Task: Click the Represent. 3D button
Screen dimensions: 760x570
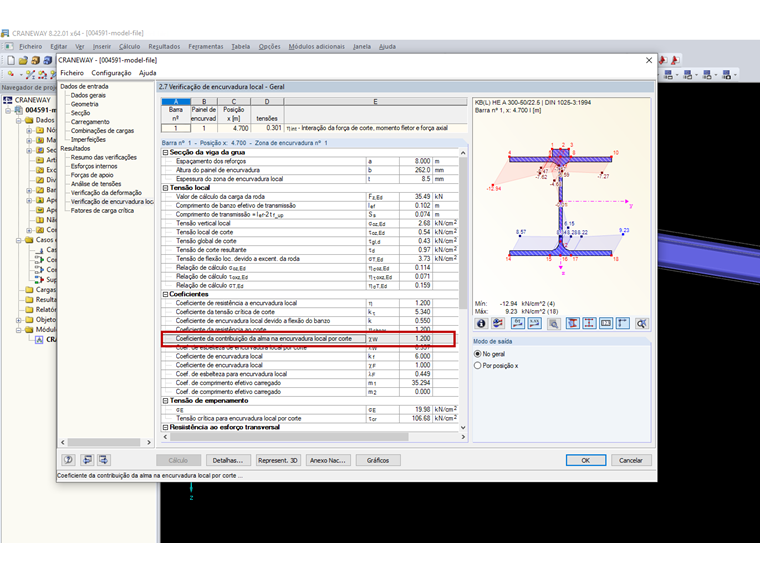Action: click(x=278, y=460)
